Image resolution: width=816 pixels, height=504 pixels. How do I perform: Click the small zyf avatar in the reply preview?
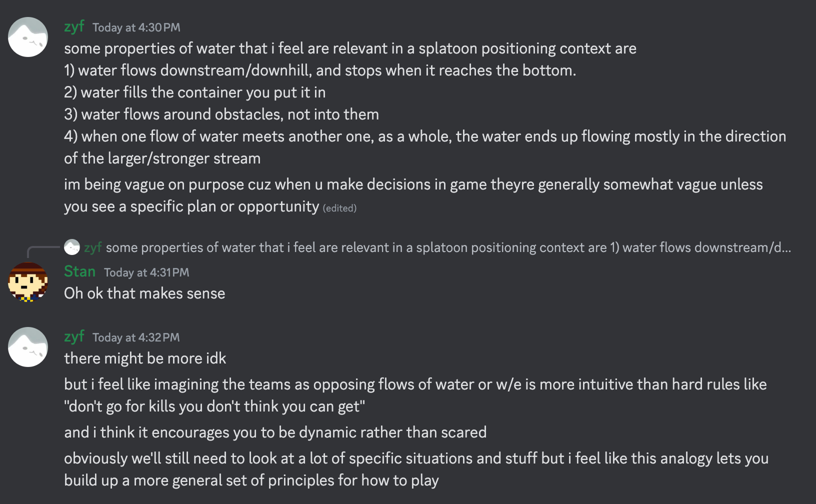[x=72, y=247]
